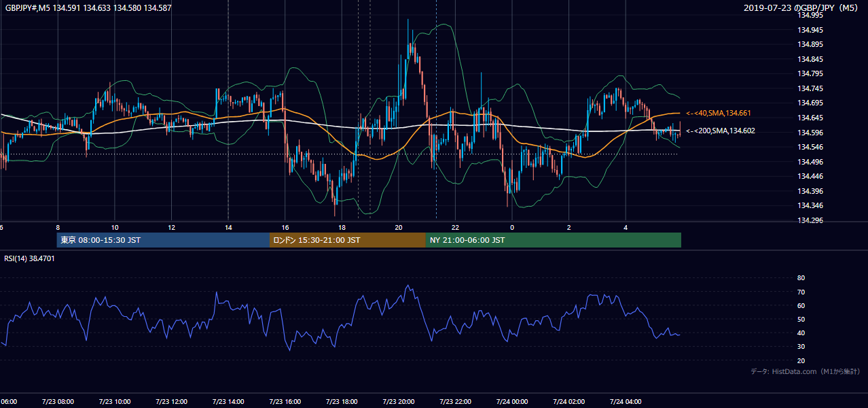Click bottom date label 7/23 12:00
The image size is (868, 408).
tap(172, 402)
